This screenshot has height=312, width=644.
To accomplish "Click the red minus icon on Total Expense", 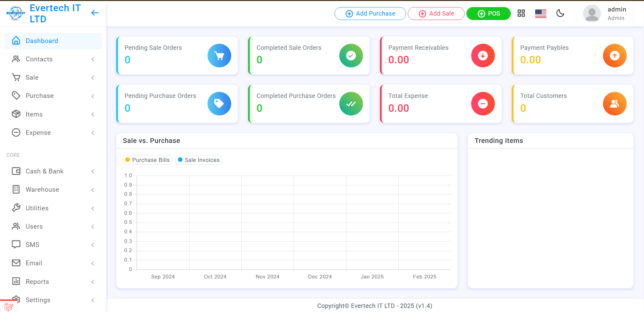I will (483, 104).
